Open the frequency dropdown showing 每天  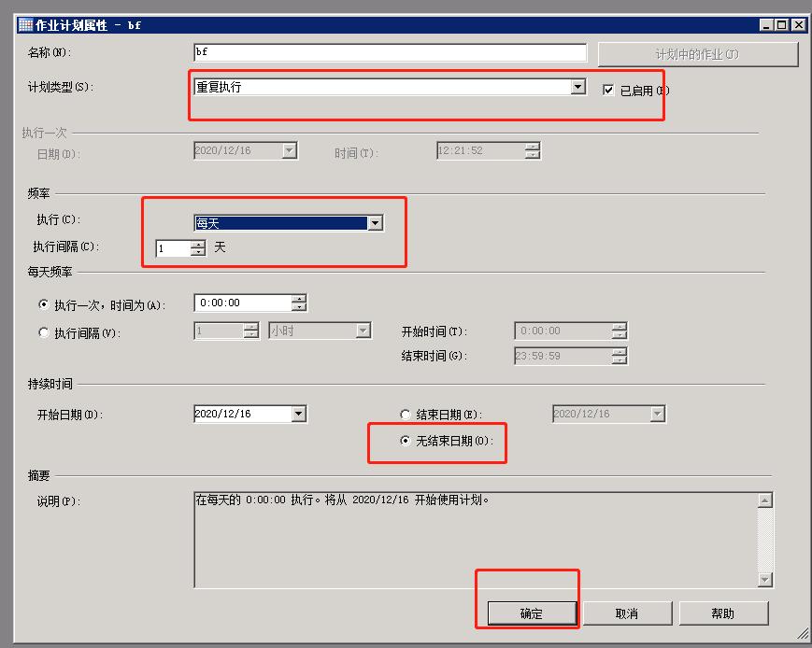pyautogui.click(x=378, y=222)
